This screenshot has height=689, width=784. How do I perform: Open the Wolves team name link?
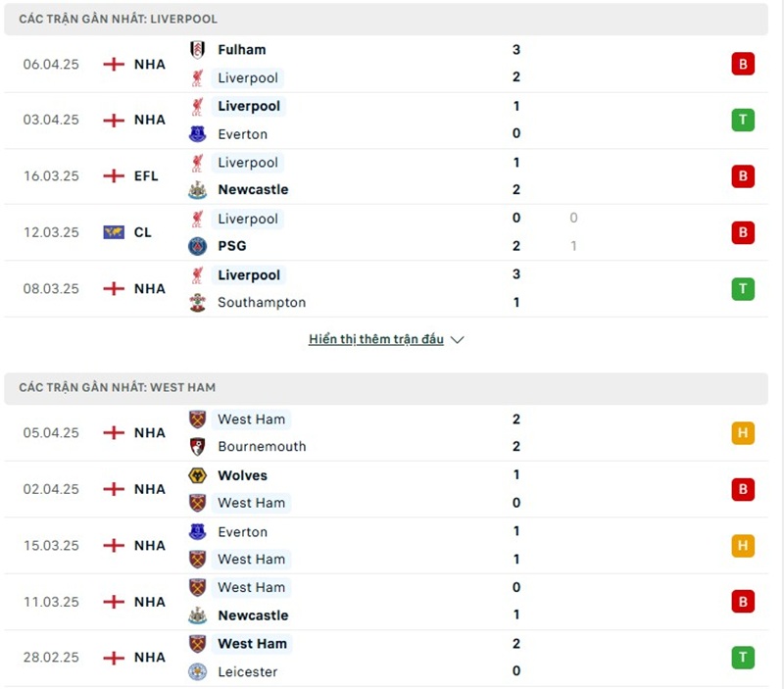(242, 475)
